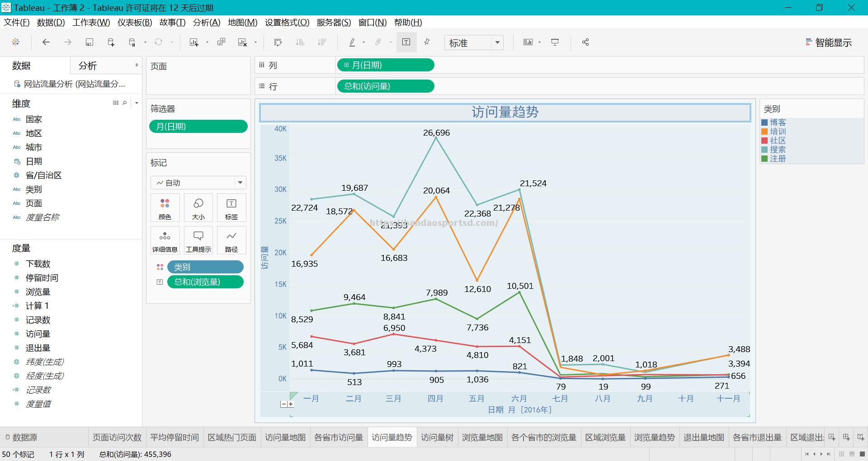Image resolution: width=868 pixels, height=461 pixels.
Task: Switch to the 浏览量趋势 sheet tab
Action: click(654, 437)
